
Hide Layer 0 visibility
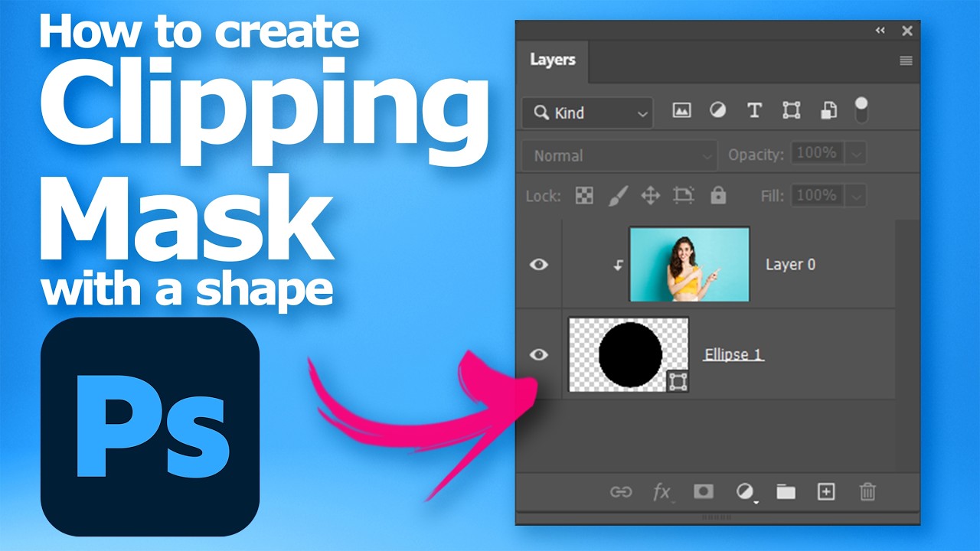click(x=540, y=265)
